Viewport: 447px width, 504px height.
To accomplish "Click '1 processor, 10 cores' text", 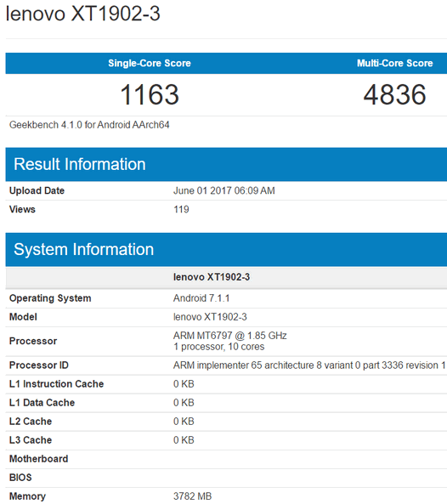I will point(219,347).
